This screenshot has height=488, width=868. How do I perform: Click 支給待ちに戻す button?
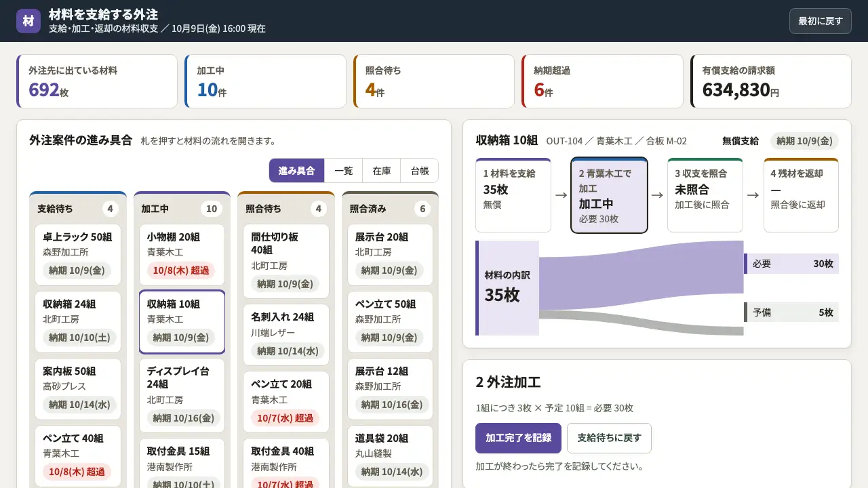(x=609, y=438)
